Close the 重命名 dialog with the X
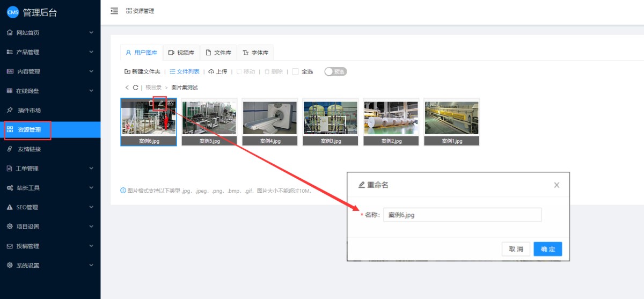The height and width of the screenshot is (299, 644). click(x=557, y=185)
